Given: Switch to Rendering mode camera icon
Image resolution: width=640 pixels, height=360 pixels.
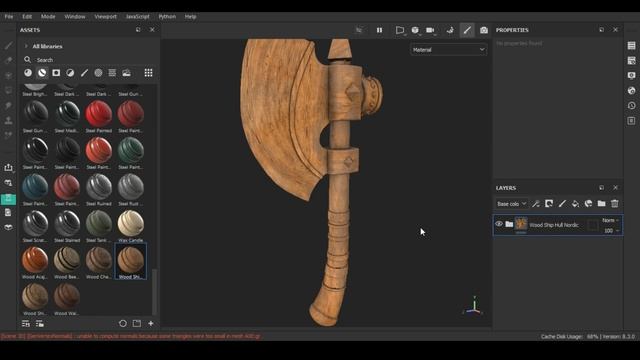Looking at the screenshot, I should [x=484, y=30].
